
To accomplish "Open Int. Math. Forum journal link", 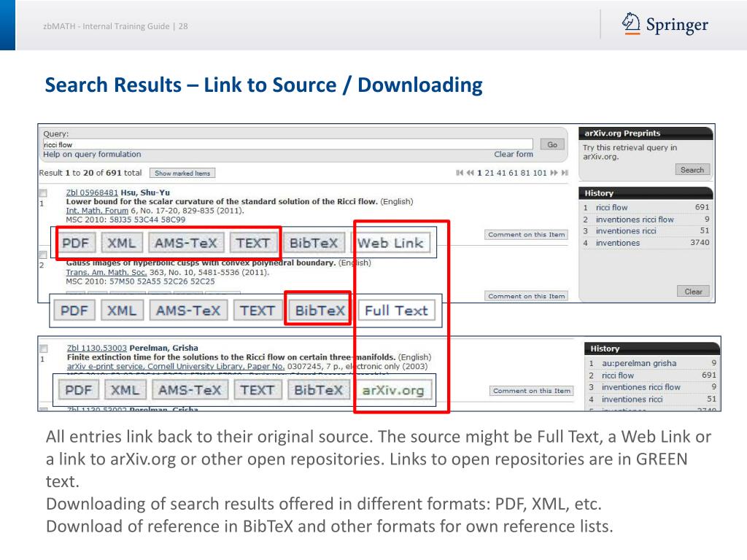I will (x=97, y=211).
